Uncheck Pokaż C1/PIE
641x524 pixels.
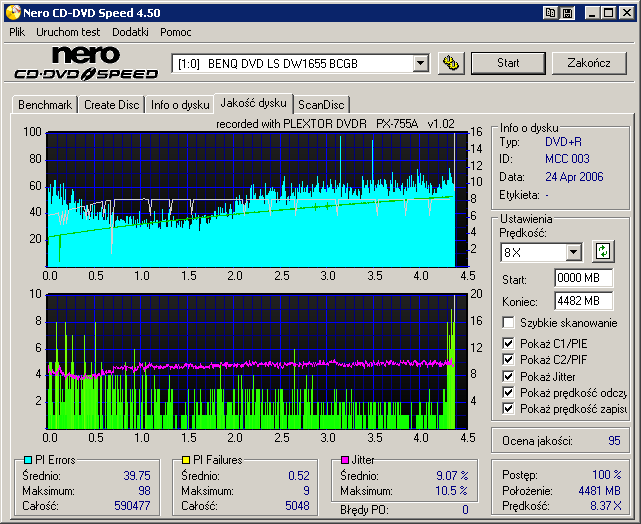click(508, 343)
